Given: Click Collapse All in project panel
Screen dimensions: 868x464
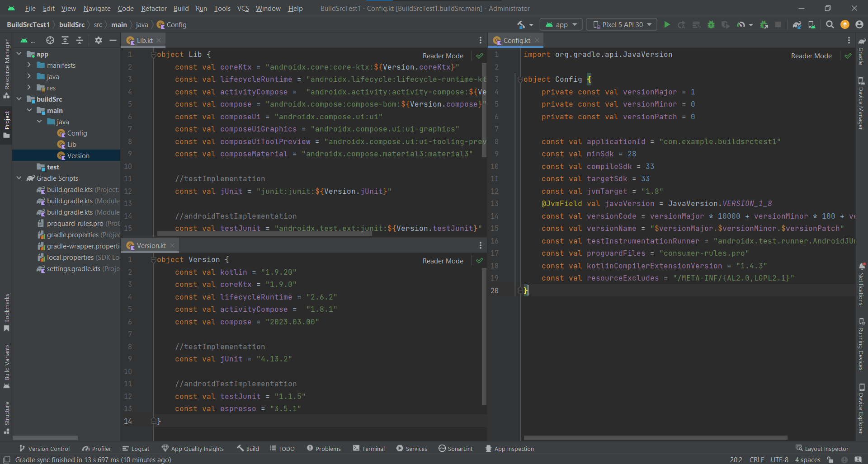Looking at the screenshot, I should pyautogui.click(x=80, y=40).
